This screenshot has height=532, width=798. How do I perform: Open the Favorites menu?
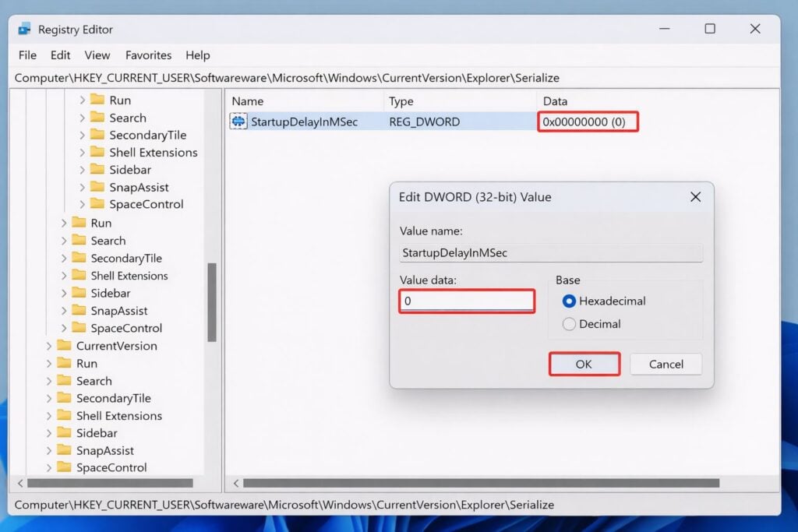148,55
